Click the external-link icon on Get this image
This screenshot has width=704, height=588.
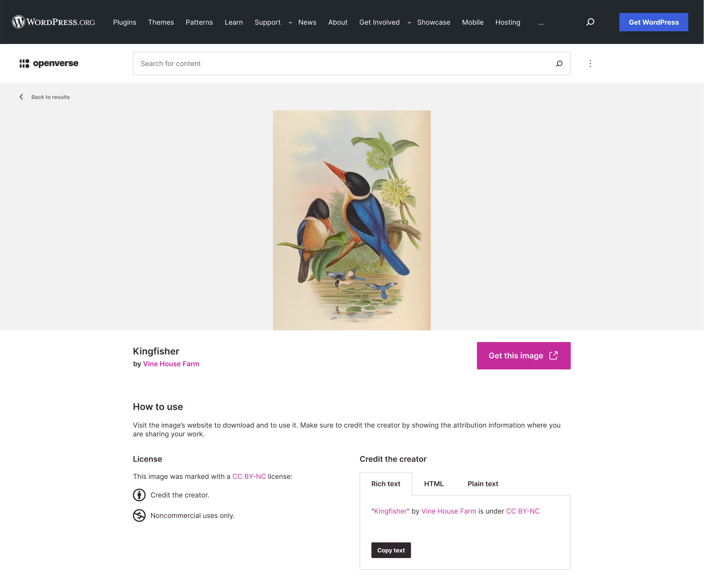[553, 356]
